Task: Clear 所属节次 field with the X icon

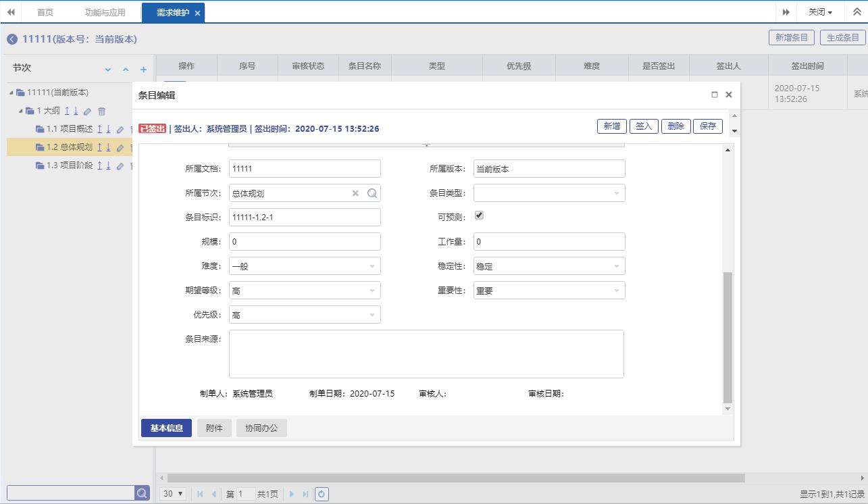Action: 355,193
